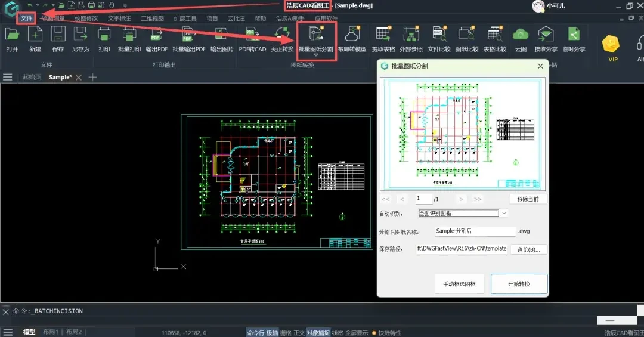Click the page number field showing 1
Viewport: 644px width, 337px height.
tap(424, 199)
